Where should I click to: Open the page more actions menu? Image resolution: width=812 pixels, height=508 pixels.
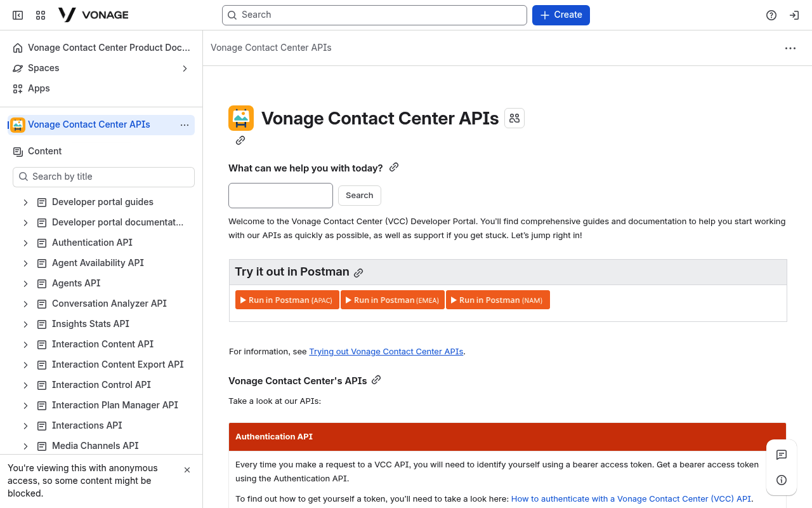pos(790,48)
